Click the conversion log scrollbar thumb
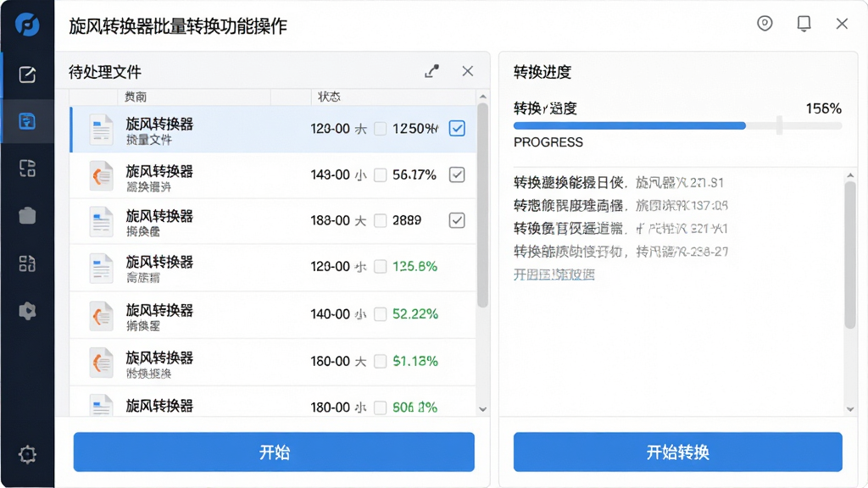The height and width of the screenshot is (488, 868). pyautogui.click(x=850, y=254)
